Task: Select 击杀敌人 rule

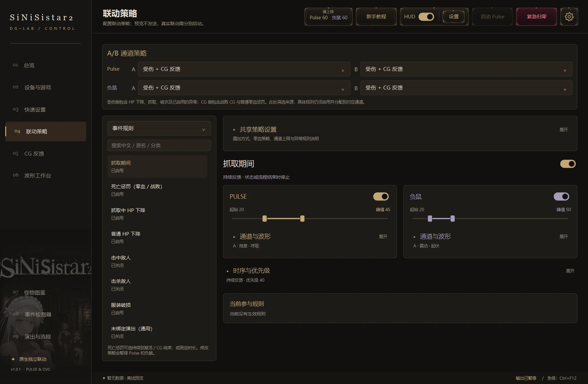Action: 157,285
